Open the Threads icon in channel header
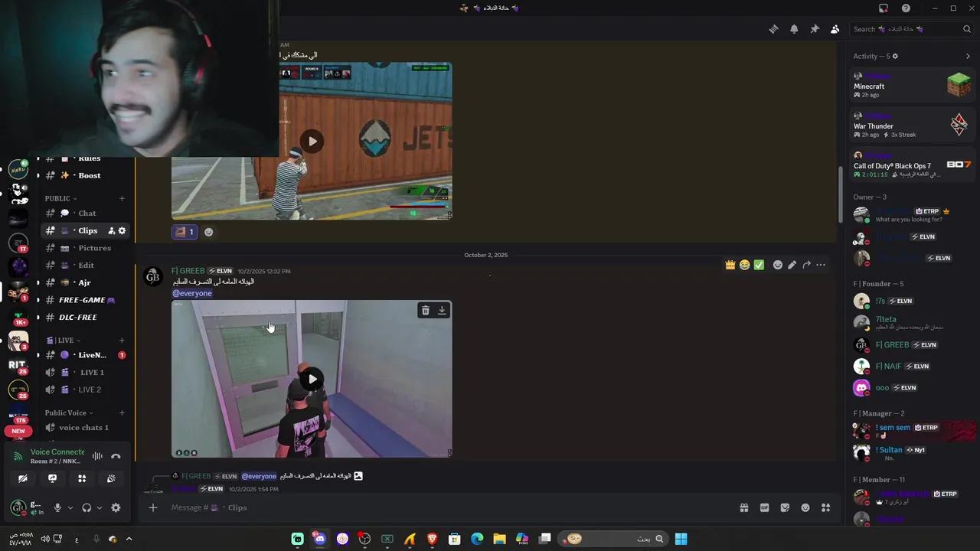The image size is (980, 551). point(773,29)
